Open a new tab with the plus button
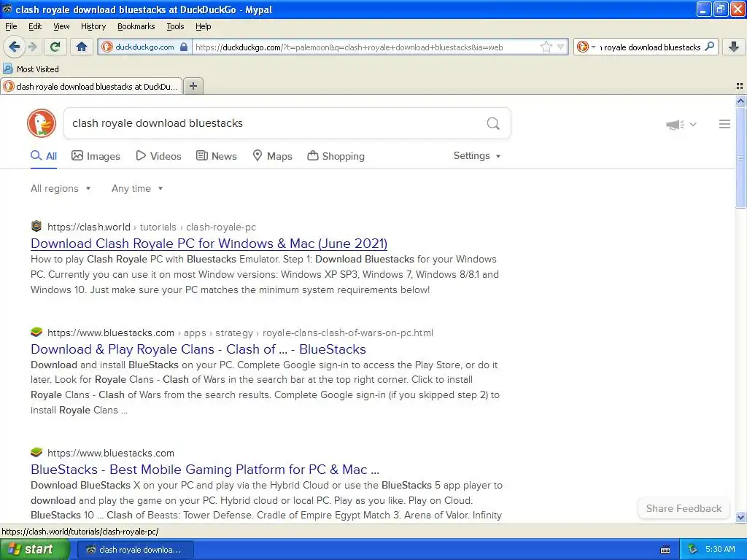Image resolution: width=747 pixels, height=560 pixels. pos(193,86)
